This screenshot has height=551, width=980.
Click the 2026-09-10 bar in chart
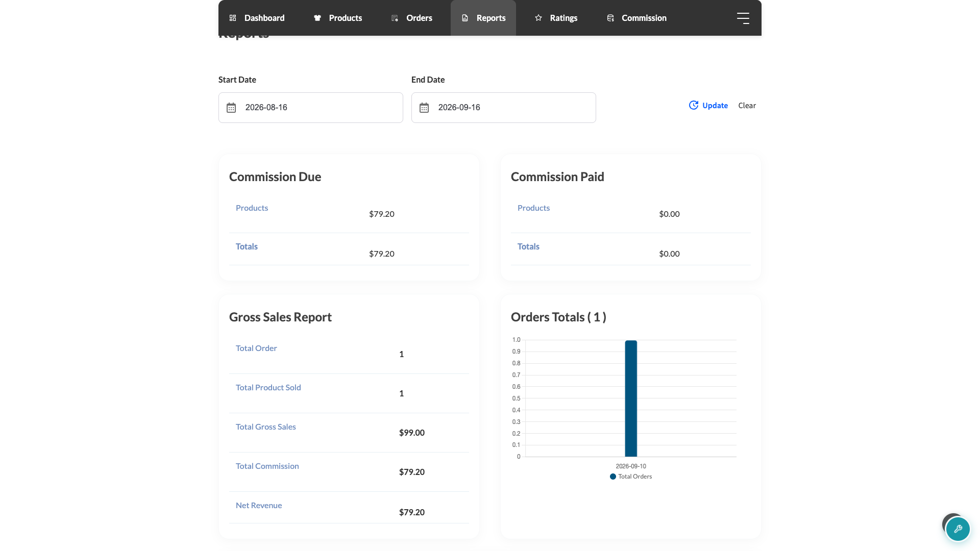point(631,398)
